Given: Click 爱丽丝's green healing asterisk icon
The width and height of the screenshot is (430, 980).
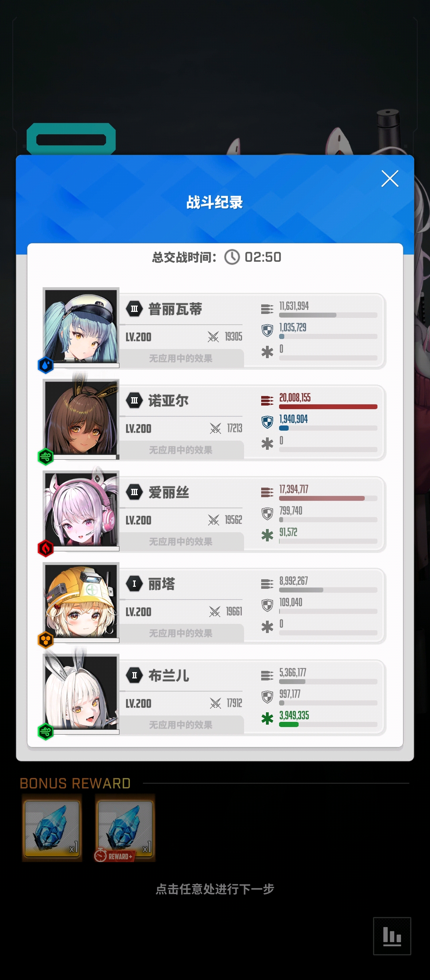Looking at the screenshot, I should coord(267,535).
